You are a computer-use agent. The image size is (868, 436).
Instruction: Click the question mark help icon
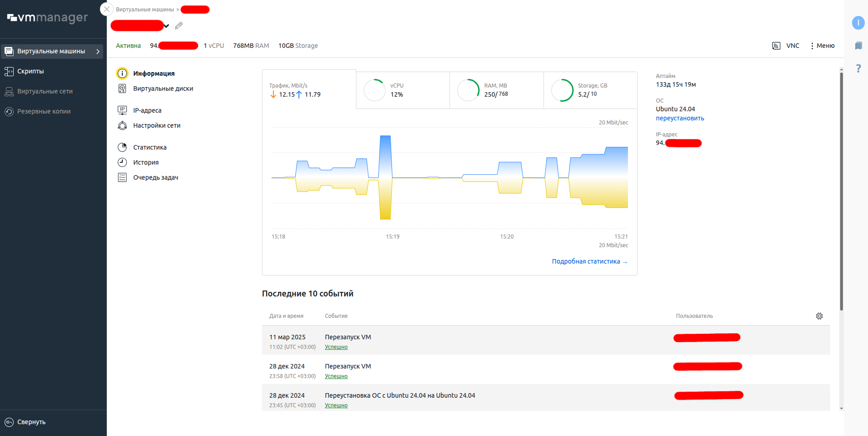[x=858, y=68]
